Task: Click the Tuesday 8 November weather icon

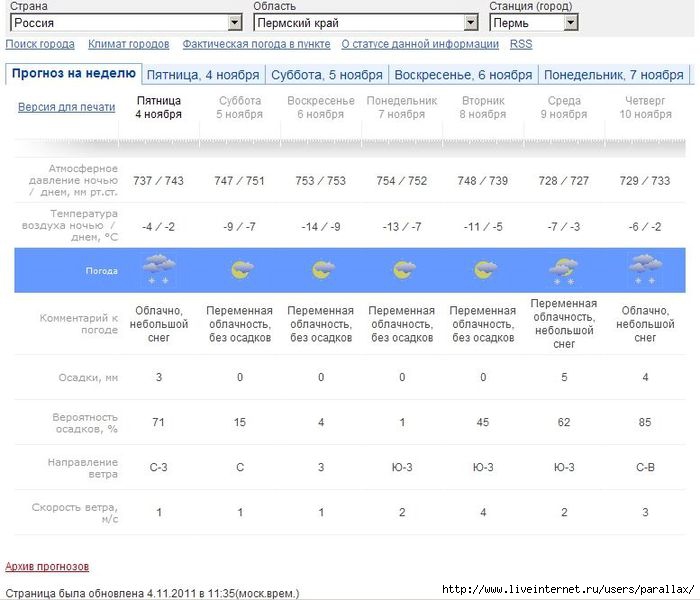Action: click(485, 270)
